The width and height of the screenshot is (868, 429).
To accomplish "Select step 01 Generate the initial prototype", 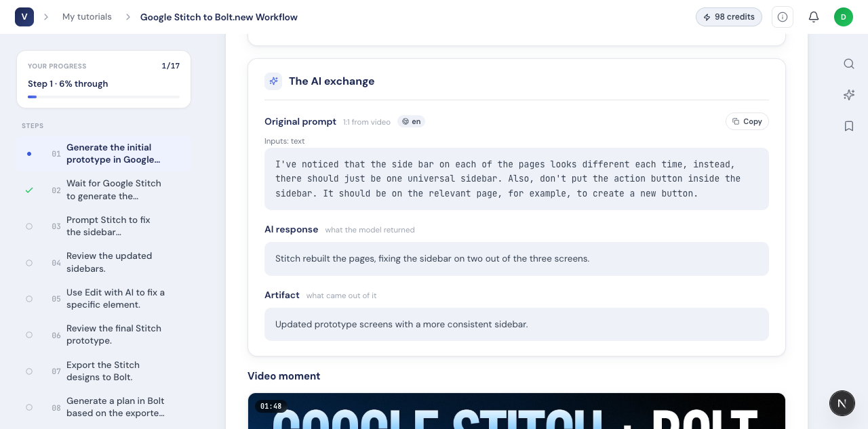I will pyautogui.click(x=104, y=154).
